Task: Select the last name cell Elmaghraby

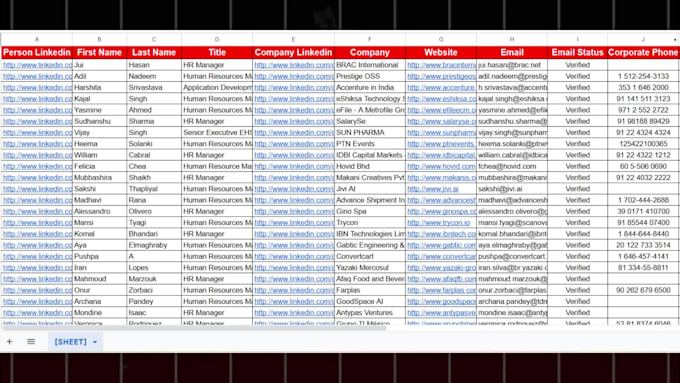Action: [154, 246]
